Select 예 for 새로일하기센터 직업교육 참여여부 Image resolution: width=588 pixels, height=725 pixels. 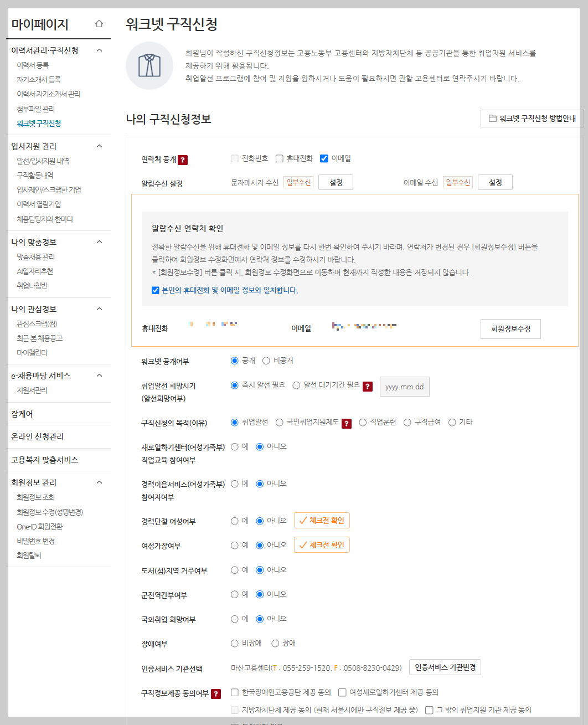coord(235,446)
